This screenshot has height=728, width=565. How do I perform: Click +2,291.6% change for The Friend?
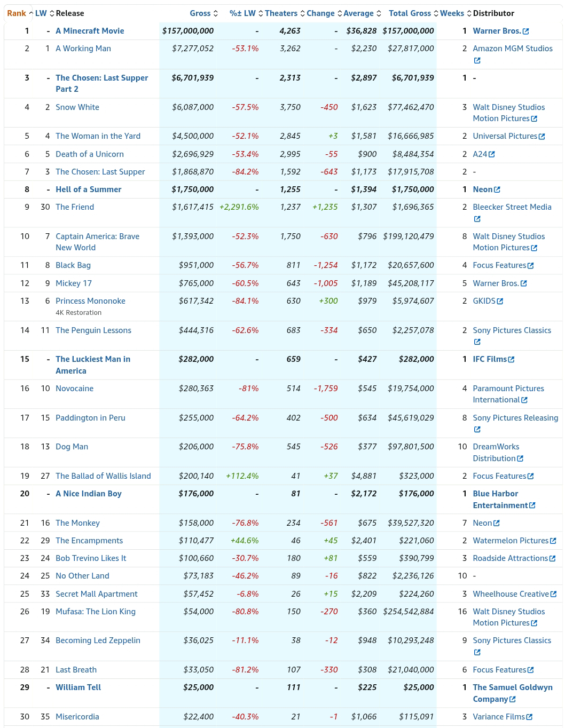(239, 207)
